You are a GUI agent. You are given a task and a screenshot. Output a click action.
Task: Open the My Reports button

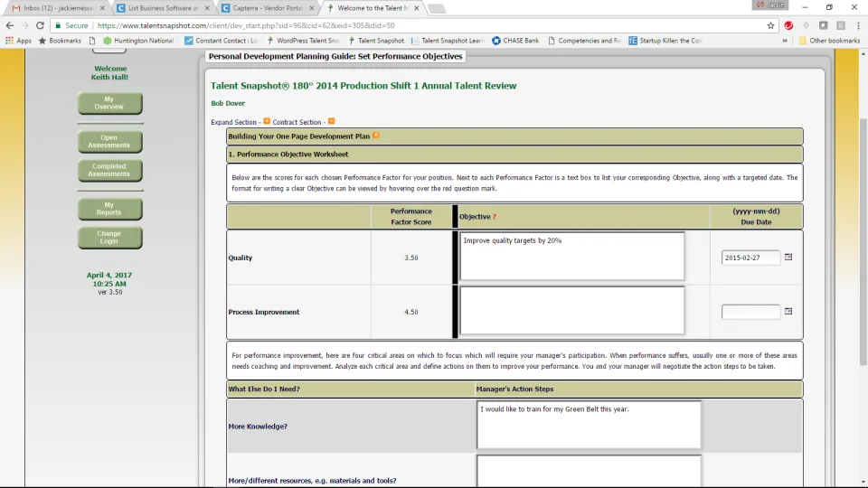(109, 209)
